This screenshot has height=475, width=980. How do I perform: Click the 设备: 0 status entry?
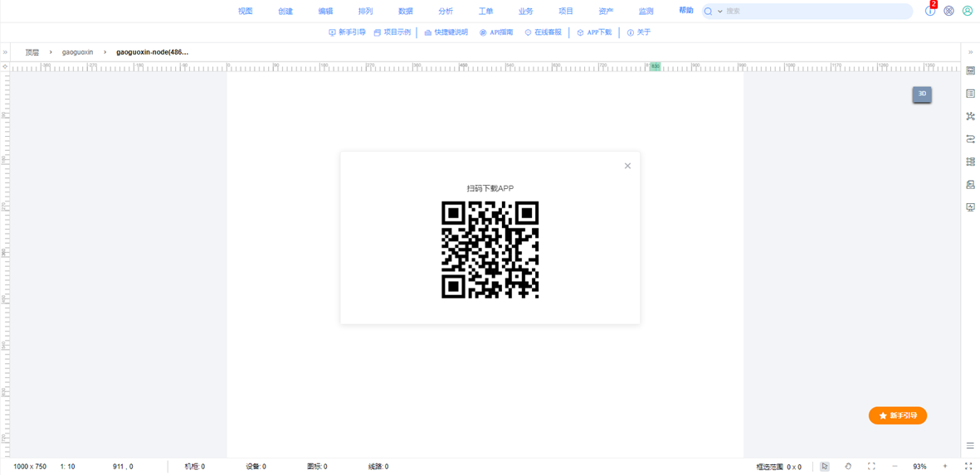256,467
